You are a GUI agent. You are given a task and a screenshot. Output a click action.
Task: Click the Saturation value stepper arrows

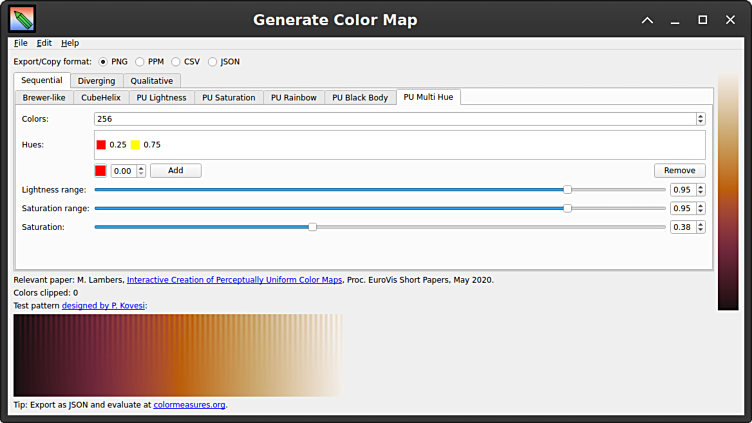pyautogui.click(x=700, y=227)
